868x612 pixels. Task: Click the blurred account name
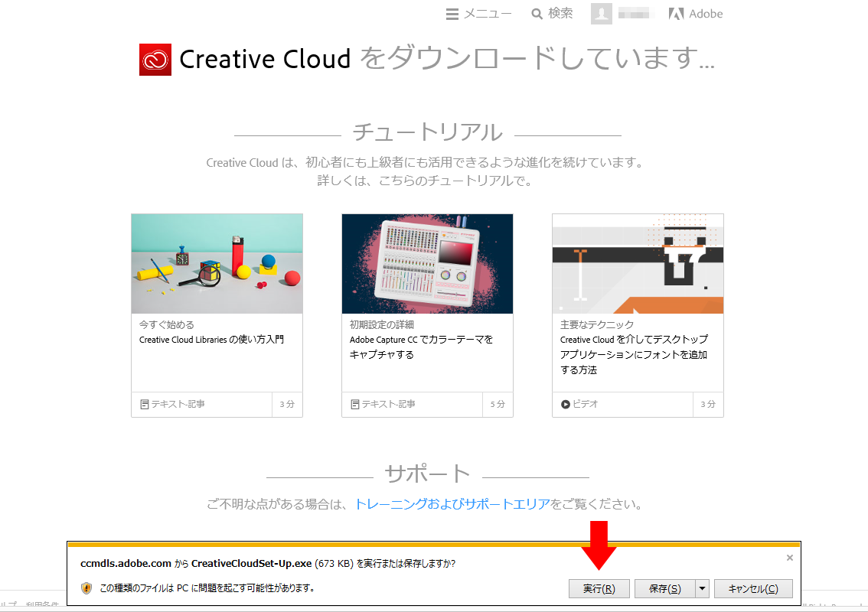click(x=634, y=14)
